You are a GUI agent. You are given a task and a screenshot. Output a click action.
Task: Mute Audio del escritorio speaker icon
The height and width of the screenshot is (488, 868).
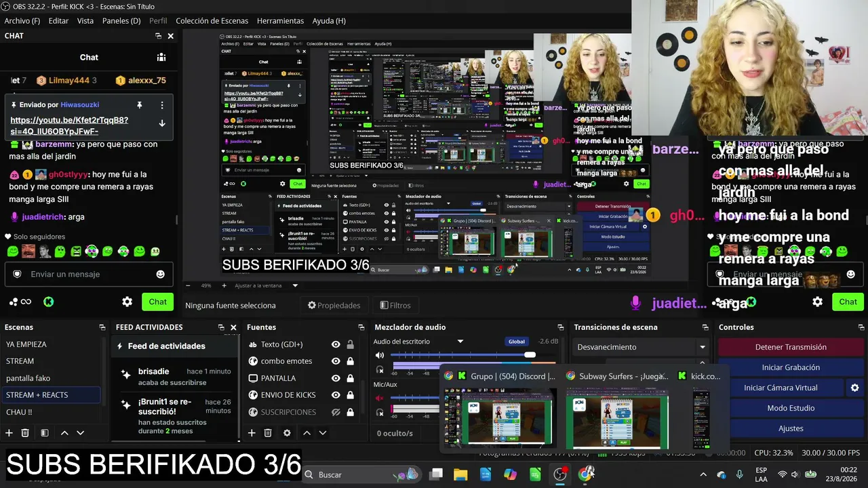pyautogui.click(x=380, y=355)
